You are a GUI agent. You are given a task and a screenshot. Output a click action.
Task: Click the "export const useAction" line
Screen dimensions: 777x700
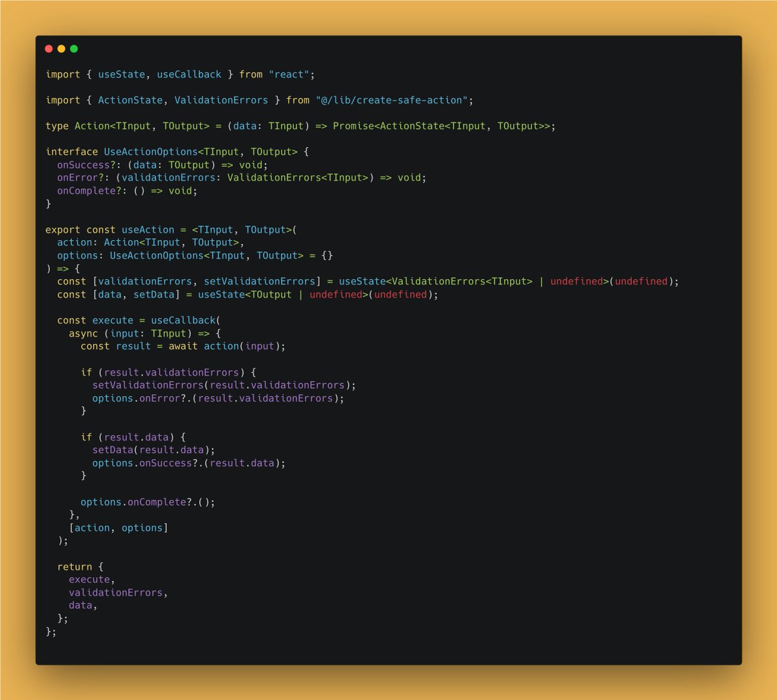tap(171, 230)
